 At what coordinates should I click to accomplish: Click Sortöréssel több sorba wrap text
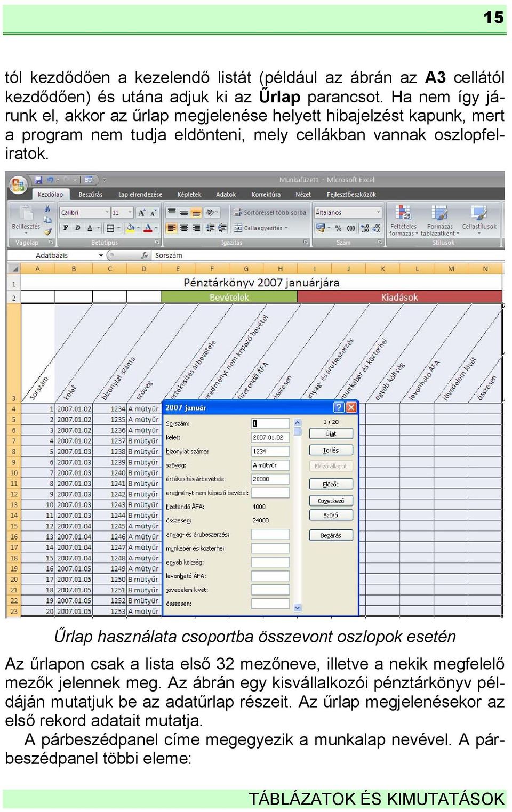coord(270,213)
